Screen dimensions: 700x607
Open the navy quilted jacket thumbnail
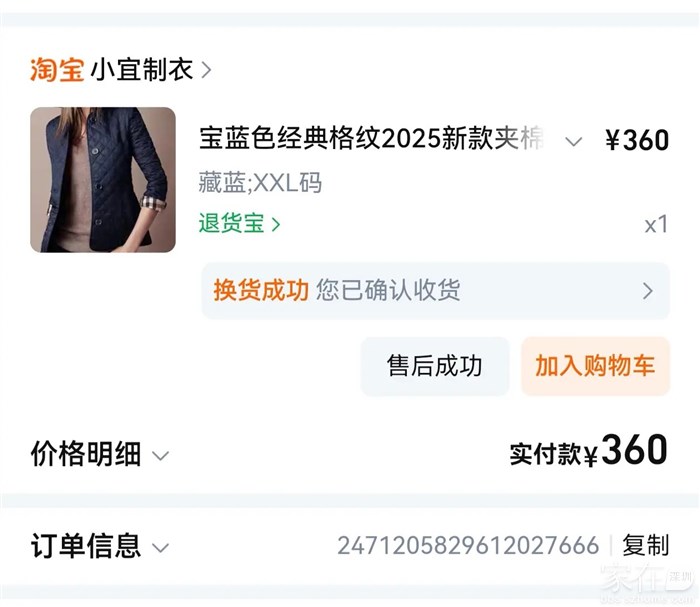[103, 180]
